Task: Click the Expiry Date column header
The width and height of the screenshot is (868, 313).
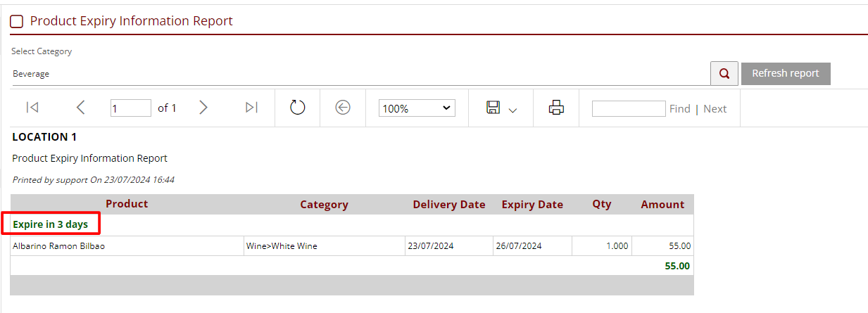Action: [532, 205]
